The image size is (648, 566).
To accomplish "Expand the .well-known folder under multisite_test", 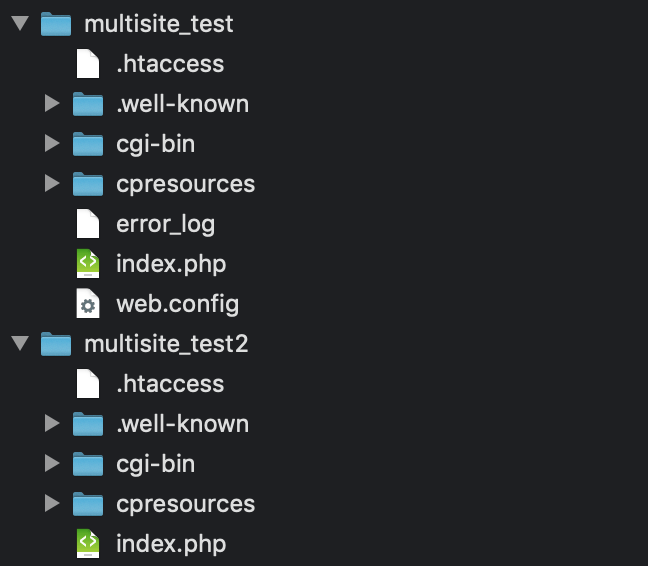I will [52, 104].
